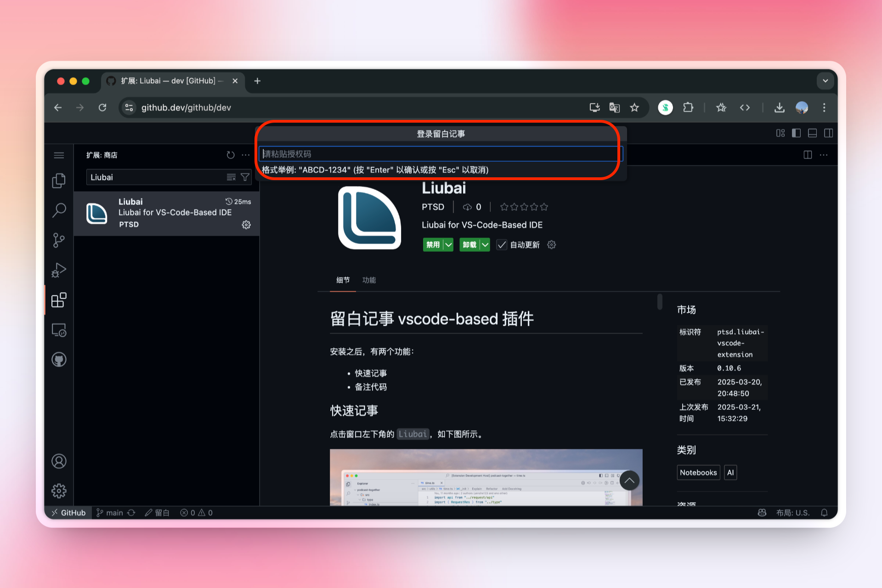Install the page as app icon
The width and height of the screenshot is (882, 588).
pyautogui.click(x=594, y=107)
